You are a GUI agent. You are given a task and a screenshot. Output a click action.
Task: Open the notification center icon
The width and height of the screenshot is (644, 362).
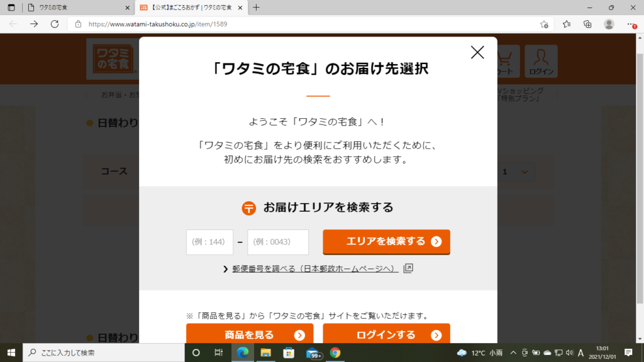pyautogui.click(x=628, y=353)
